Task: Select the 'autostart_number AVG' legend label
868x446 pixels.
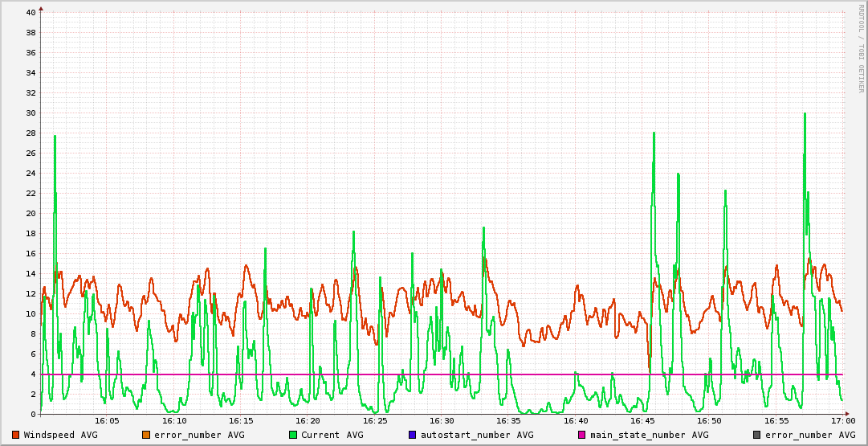Action: (x=477, y=435)
